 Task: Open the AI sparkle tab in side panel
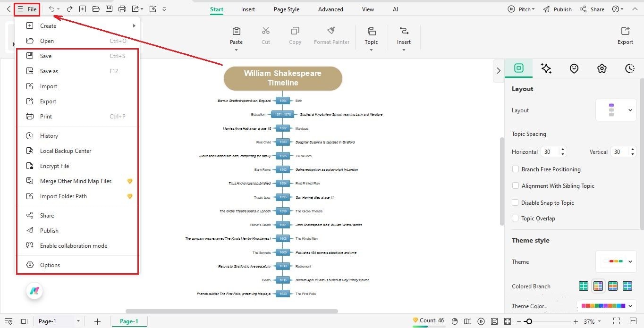[x=546, y=68]
